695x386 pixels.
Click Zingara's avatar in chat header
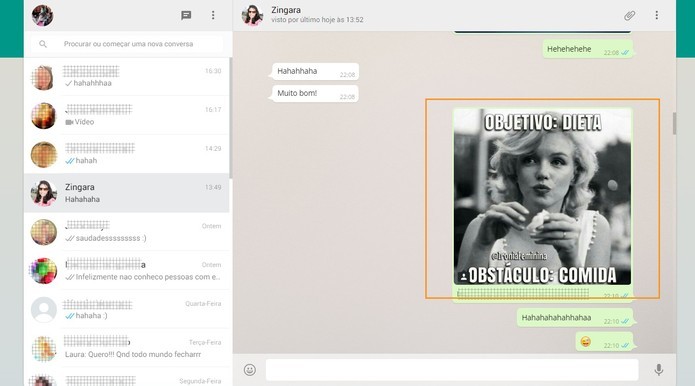pyautogui.click(x=252, y=16)
